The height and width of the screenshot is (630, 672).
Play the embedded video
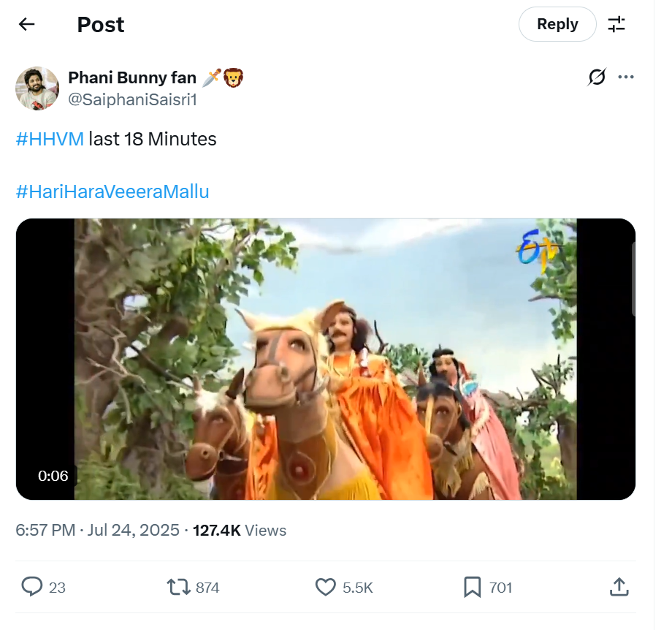coord(325,359)
